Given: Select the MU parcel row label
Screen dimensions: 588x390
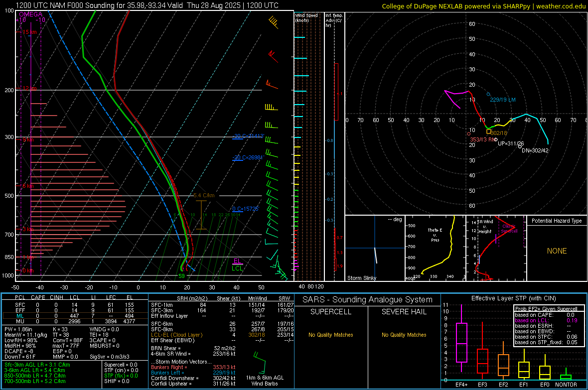Looking at the screenshot, I should (20, 321).
